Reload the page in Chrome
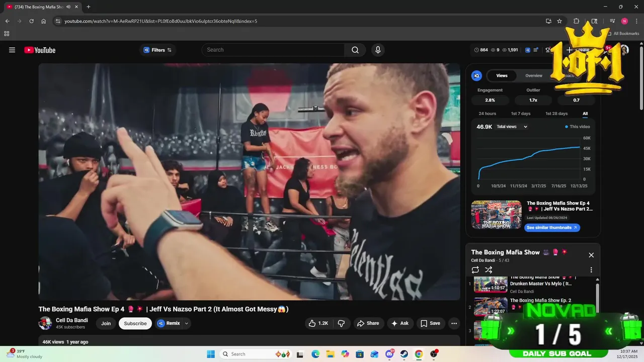Viewport: 644px width, 362px height. click(x=31, y=21)
